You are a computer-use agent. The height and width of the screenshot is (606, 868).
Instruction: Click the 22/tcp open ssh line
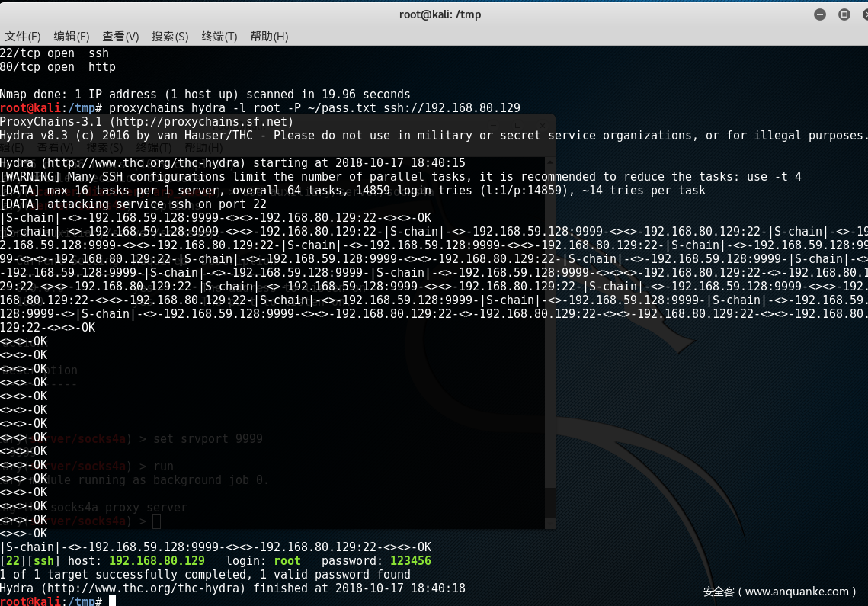click(54, 53)
